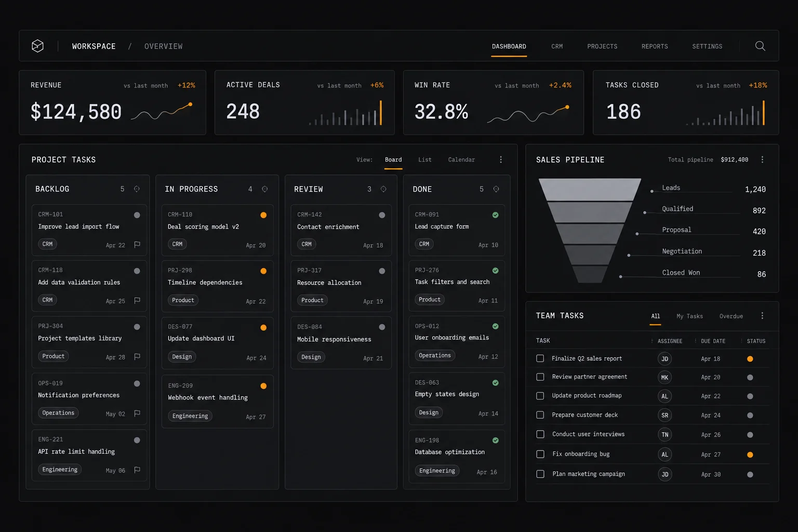798x532 pixels.
Task: Click the flag icon on CRM-101 card
Action: tap(137, 245)
